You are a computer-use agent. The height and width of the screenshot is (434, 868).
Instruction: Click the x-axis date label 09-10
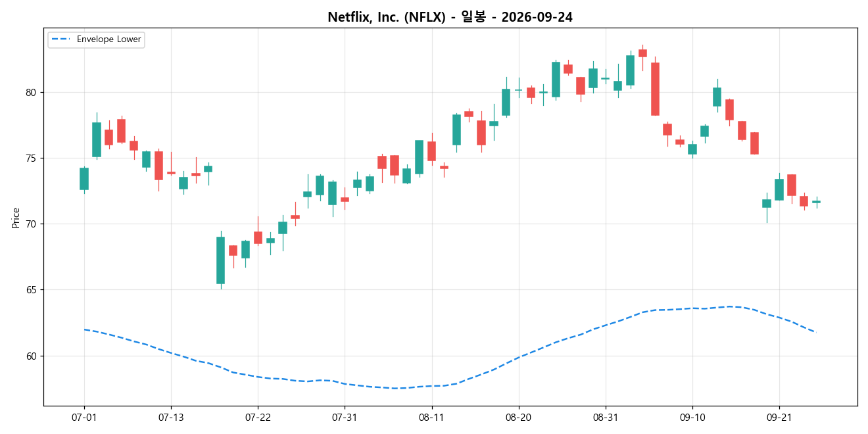[x=692, y=417]
